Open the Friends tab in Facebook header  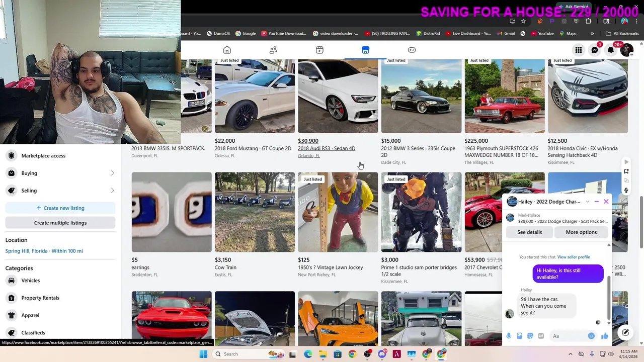tap(273, 50)
